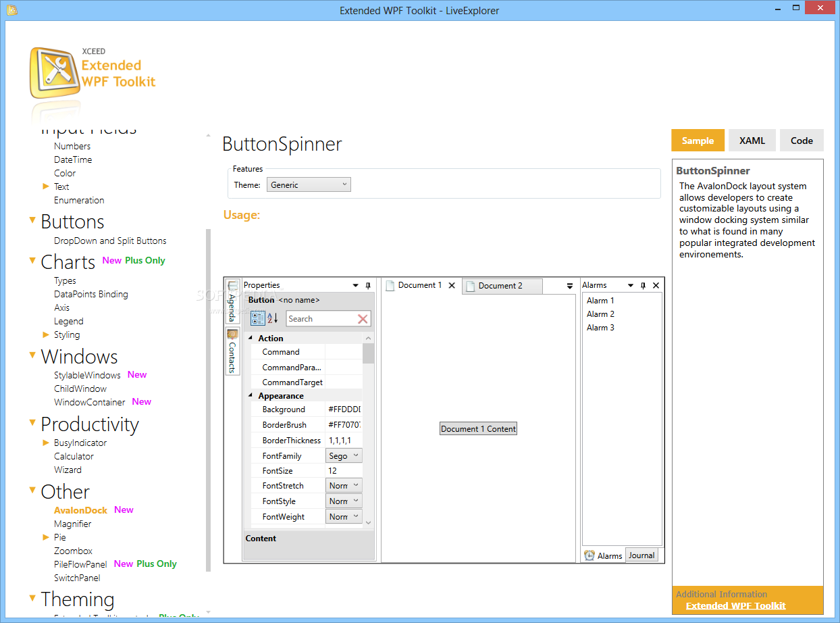Click the BorderThickness value field
The width and height of the screenshot is (840, 623).
coord(344,441)
